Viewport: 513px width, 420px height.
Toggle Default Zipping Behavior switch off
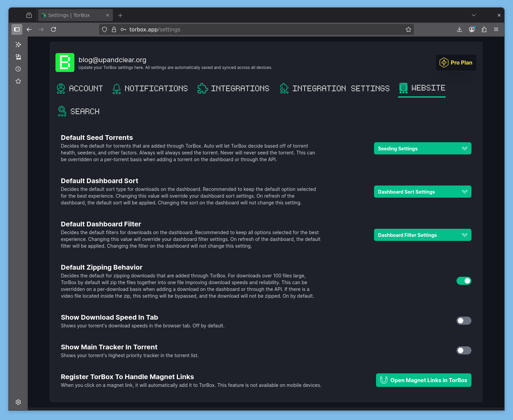[464, 281]
